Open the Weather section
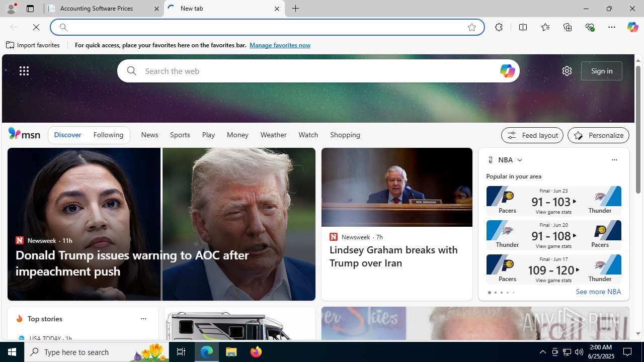 [273, 135]
